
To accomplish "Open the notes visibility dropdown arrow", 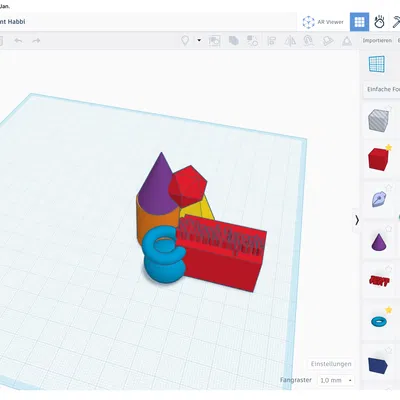I will [x=199, y=40].
